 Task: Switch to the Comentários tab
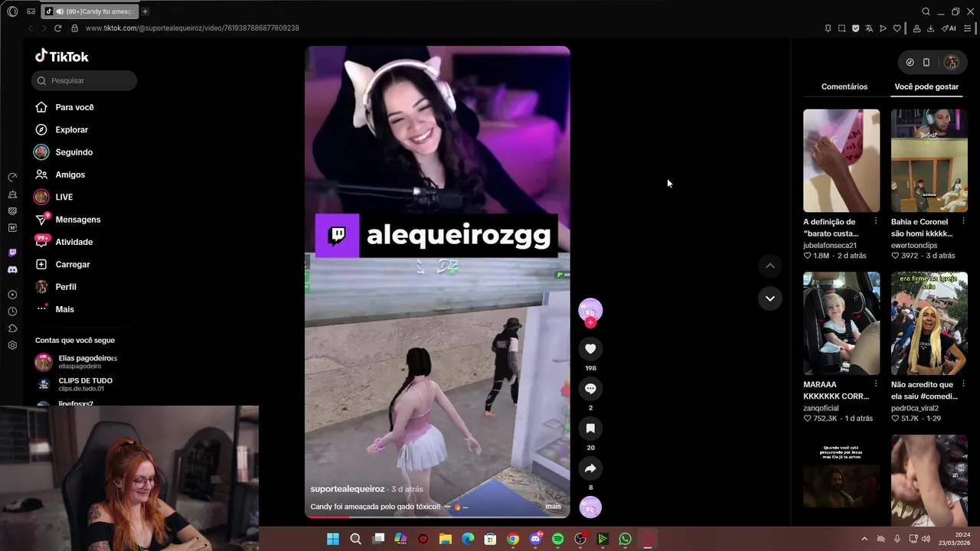[844, 86]
